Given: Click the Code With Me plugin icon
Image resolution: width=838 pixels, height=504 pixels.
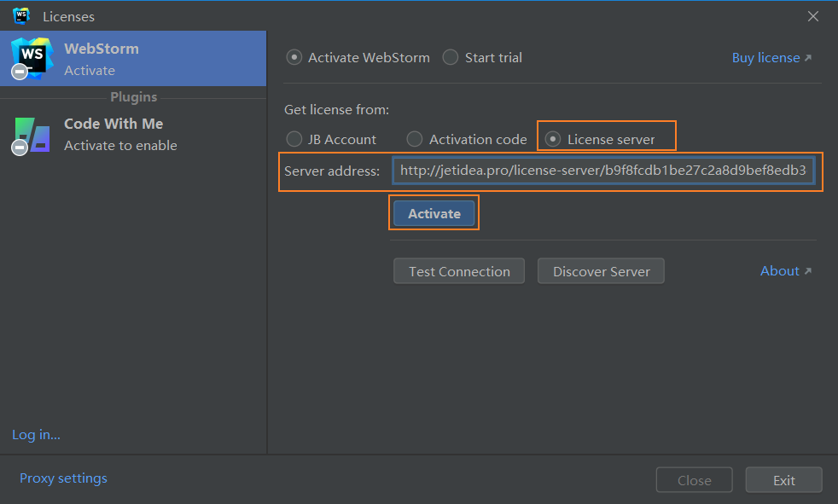Looking at the screenshot, I should (x=31, y=136).
